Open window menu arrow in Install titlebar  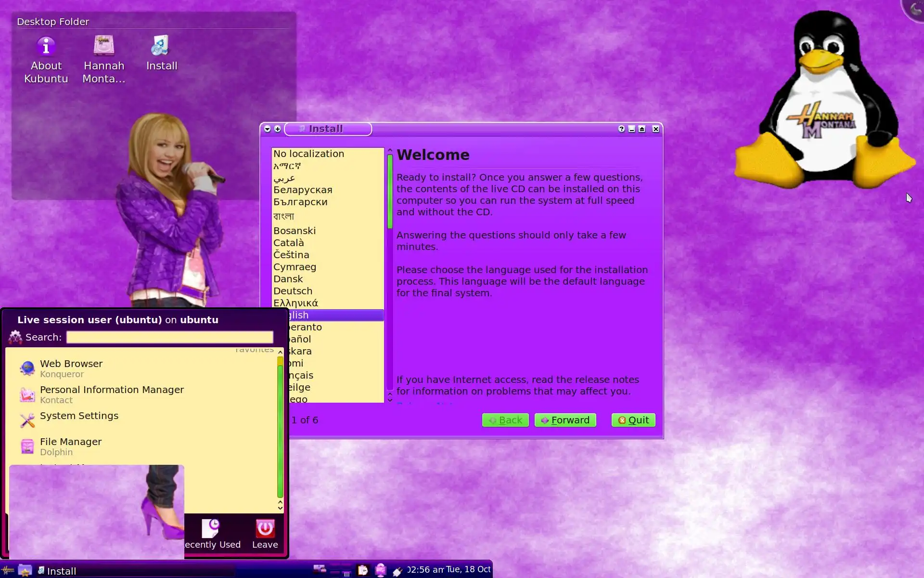(x=268, y=129)
